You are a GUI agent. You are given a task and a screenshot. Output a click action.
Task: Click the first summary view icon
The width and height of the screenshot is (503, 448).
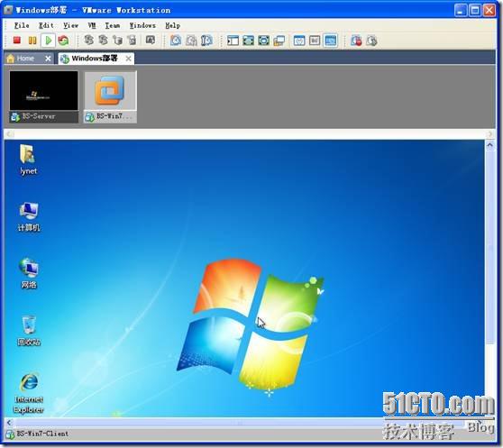(x=299, y=41)
